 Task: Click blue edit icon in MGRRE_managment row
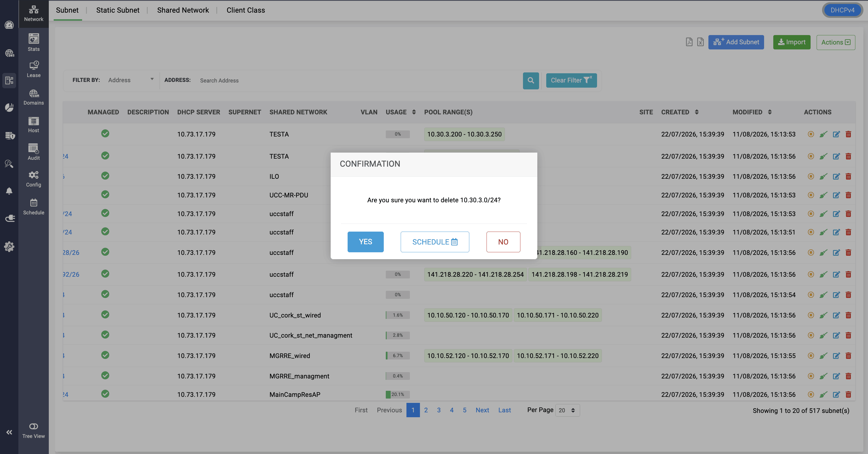(836, 376)
